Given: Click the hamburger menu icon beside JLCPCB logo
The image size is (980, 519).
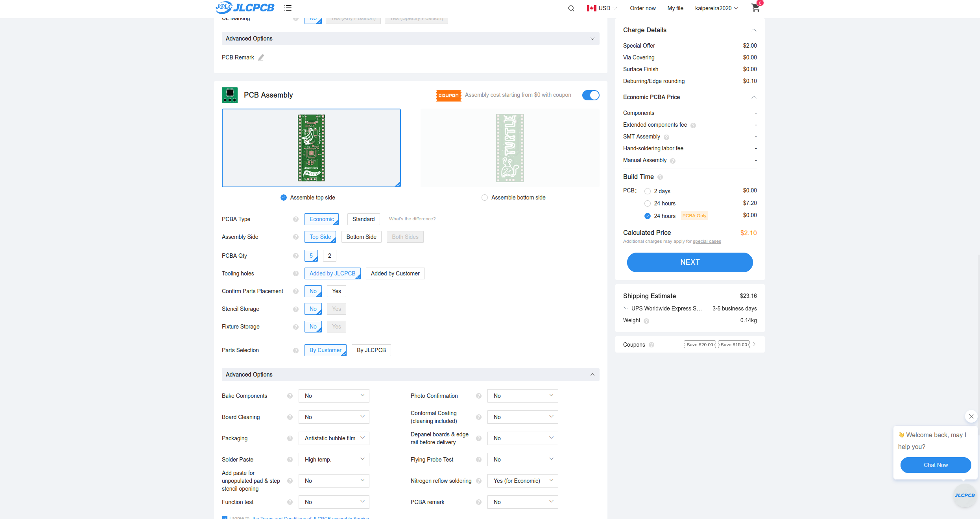Looking at the screenshot, I should point(288,8).
